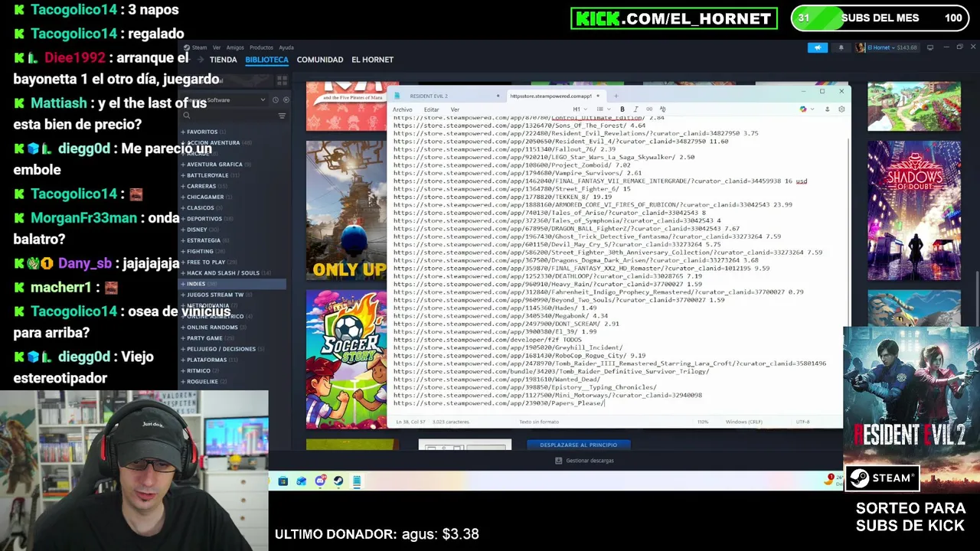Toggle bold formatting in Notepad

coord(622,109)
